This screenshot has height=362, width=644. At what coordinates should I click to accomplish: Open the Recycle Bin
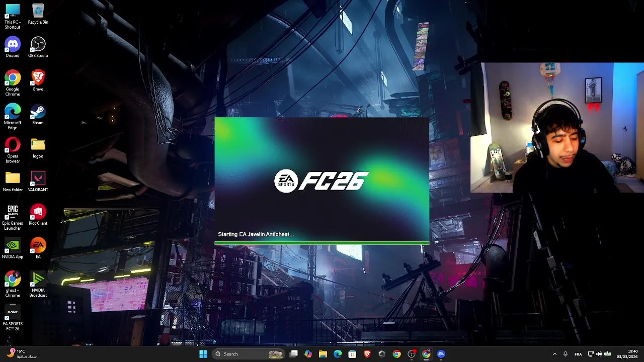click(38, 14)
